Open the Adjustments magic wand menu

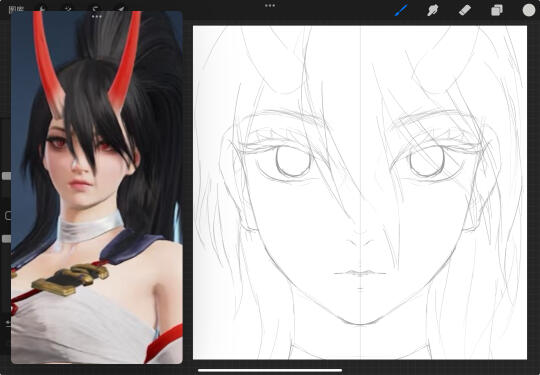(x=68, y=9)
